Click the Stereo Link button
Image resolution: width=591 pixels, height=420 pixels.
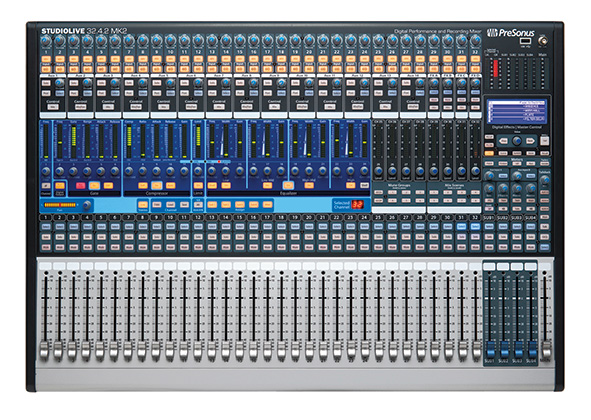coord(143,205)
